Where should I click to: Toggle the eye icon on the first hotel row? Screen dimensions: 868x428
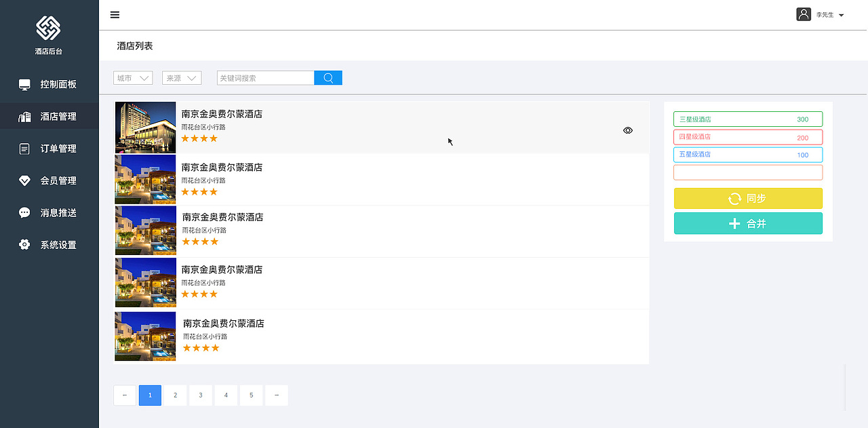coord(628,130)
